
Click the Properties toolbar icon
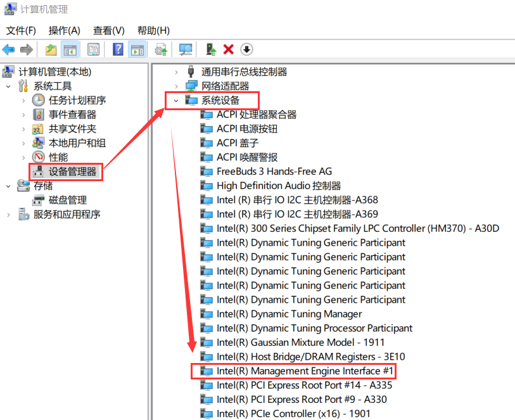click(x=94, y=49)
